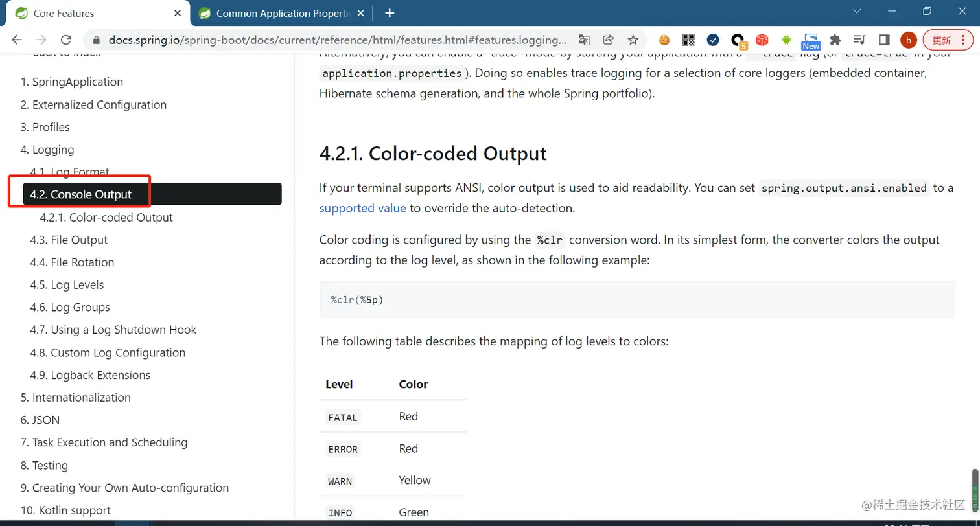Toggle the browser side panel
980x526 pixels.
(884, 40)
